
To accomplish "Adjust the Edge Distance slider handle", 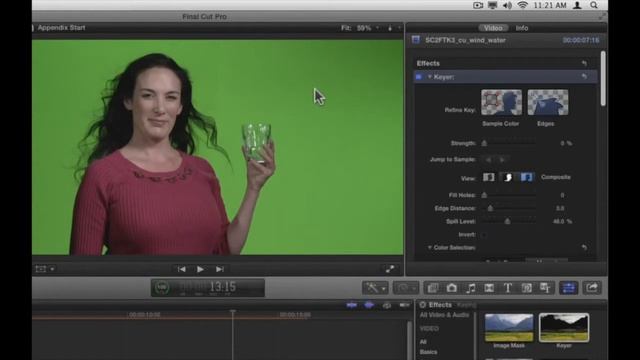I will coord(490,208).
